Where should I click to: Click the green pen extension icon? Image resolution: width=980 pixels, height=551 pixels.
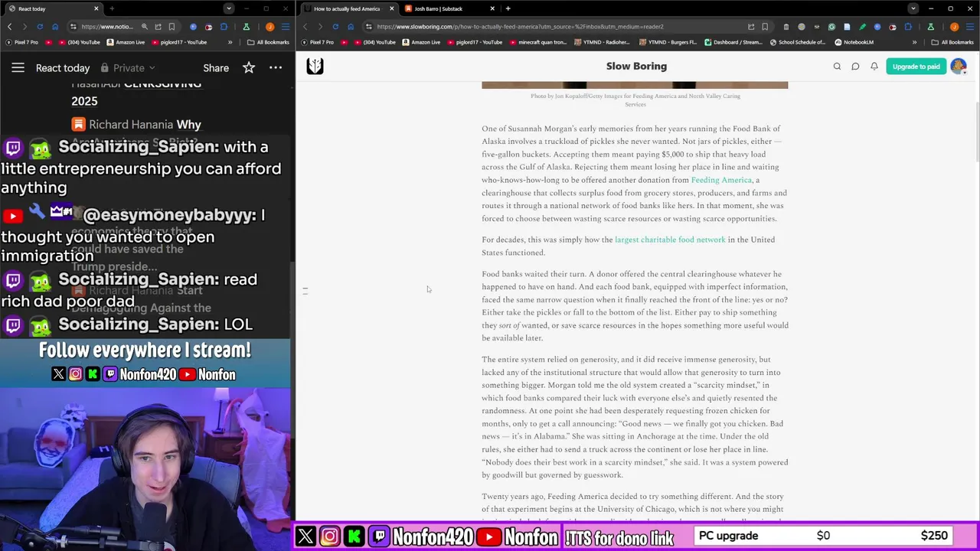(x=862, y=27)
